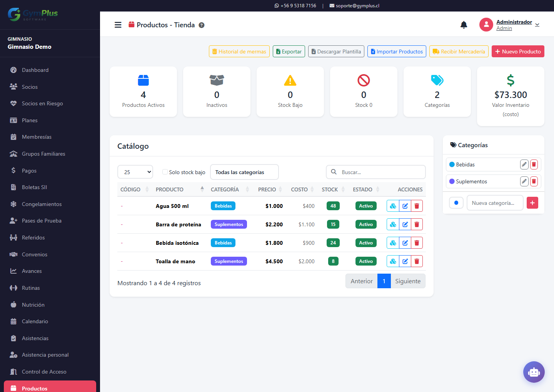Open Todas las categorías filter
Screen dimensions: 554x392
[x=244, y=172]
